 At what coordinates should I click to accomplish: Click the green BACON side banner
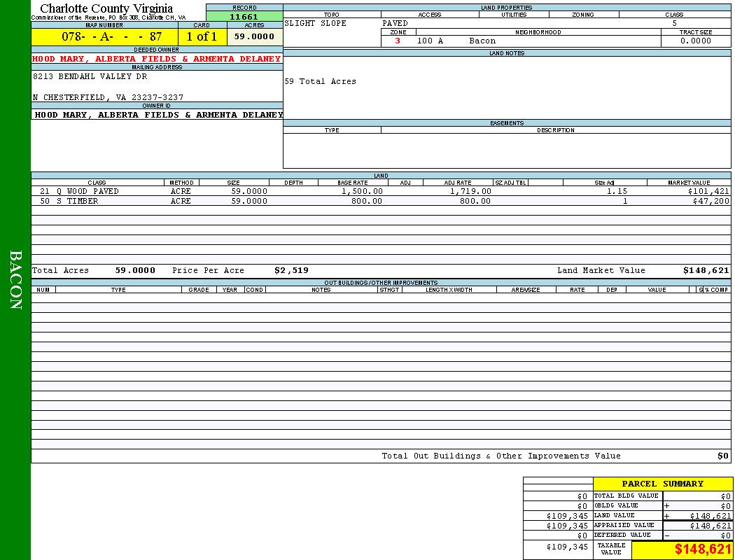[15, 280]
